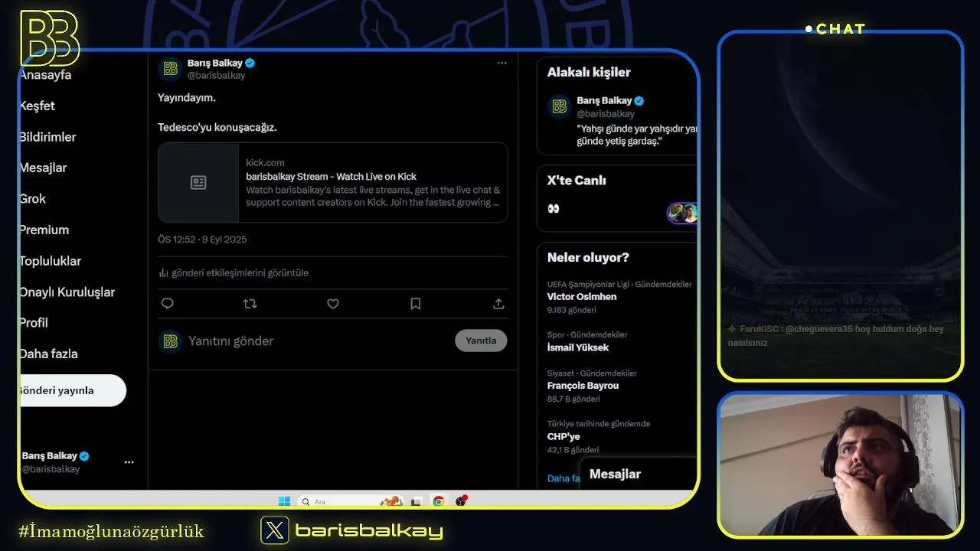Share the post using the upload icon
Viewport: 980px width, 551px height.
pos(498,304)
